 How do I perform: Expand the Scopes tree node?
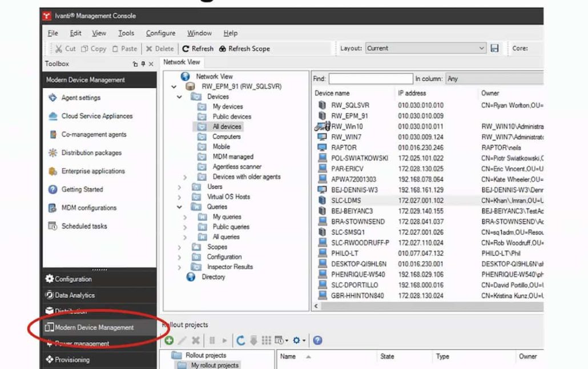179,248
